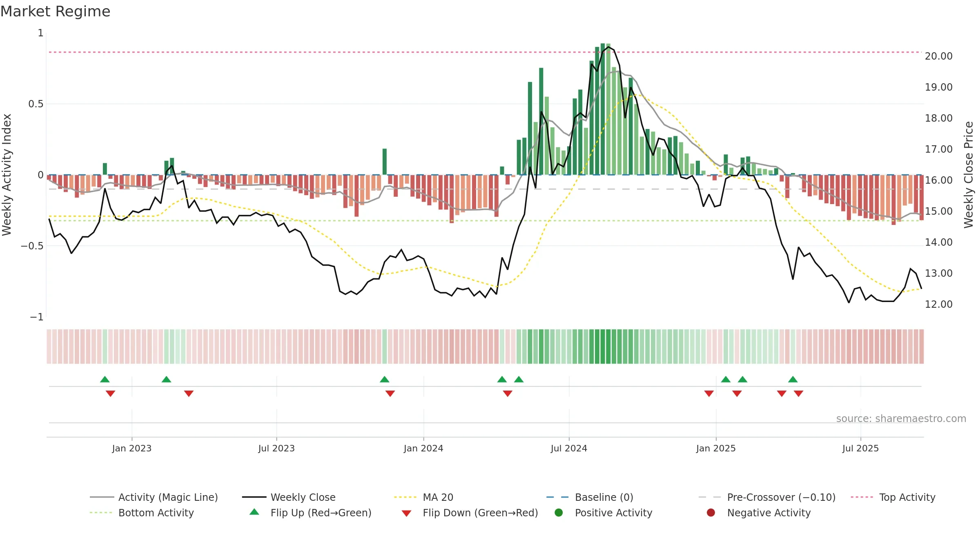Toggle the Pre-Crossover (−0.10) legend entry
Viewport: 980px width, 551px height.
tap(767, 497)
